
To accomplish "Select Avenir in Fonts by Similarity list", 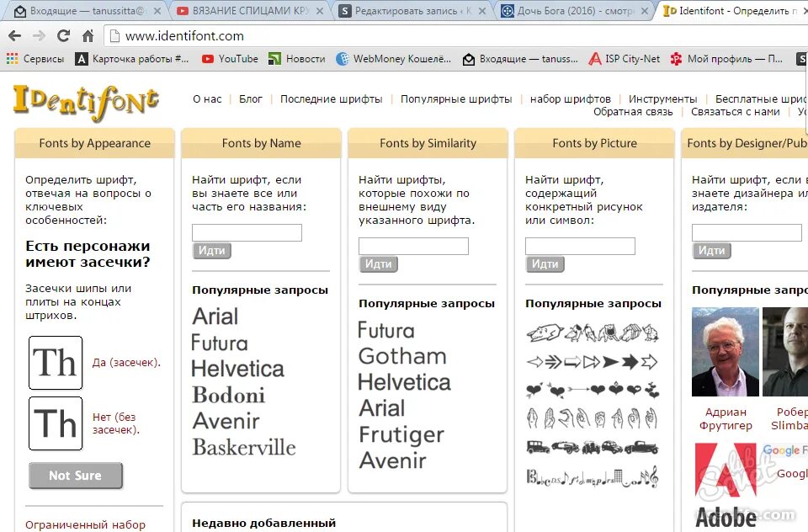I will click(393, 460).
